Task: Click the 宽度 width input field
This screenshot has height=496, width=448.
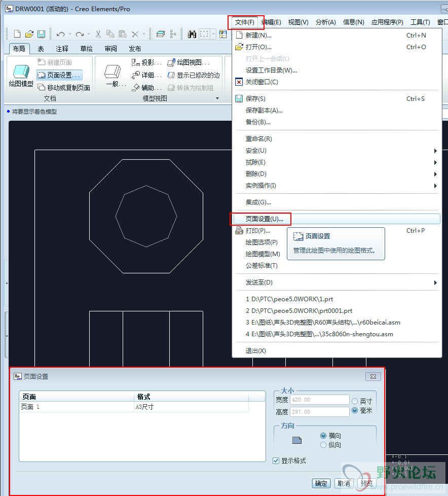Action: 319,400
